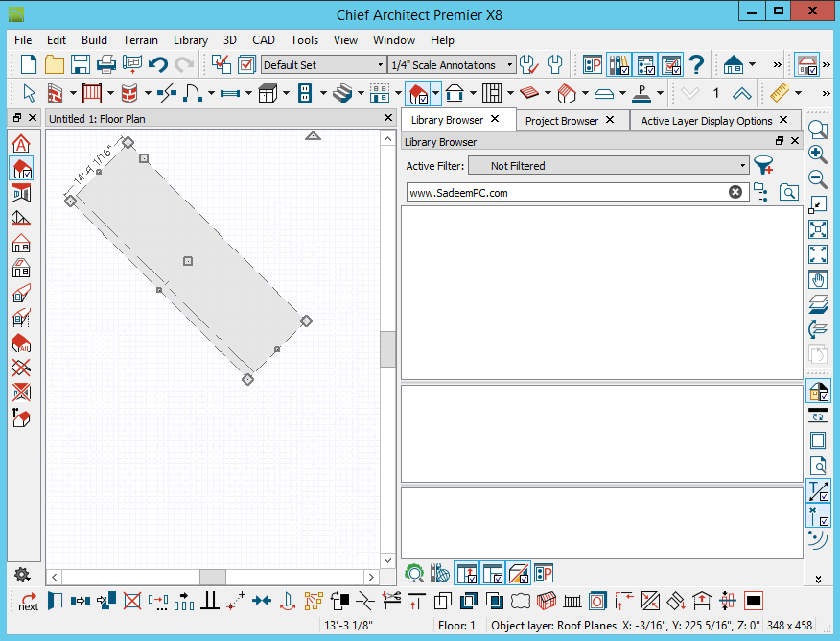The image size is (840, 641).
Task: Choose the Stairs tools icon
Action: pyautogui.click(x=343, y=93)
